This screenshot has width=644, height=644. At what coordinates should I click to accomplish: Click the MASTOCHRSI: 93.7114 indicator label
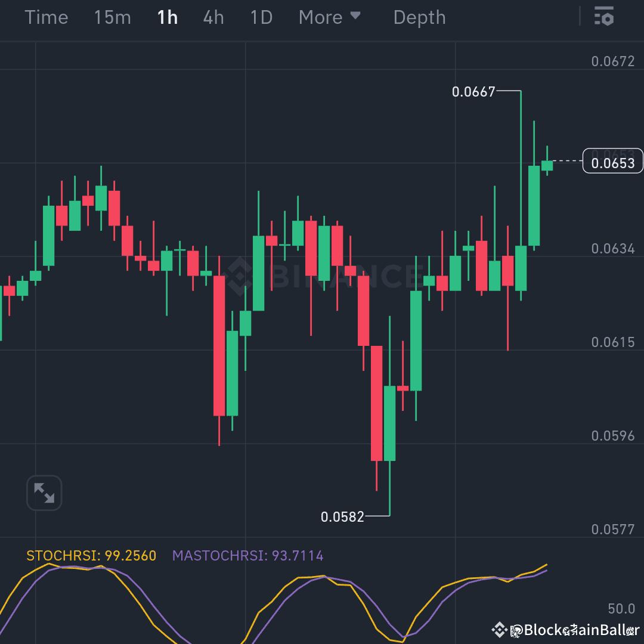coord(247,555)
